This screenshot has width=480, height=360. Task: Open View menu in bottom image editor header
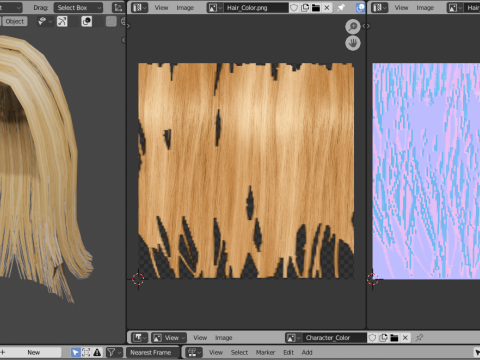pyautogui.click(x=200, y=338)
